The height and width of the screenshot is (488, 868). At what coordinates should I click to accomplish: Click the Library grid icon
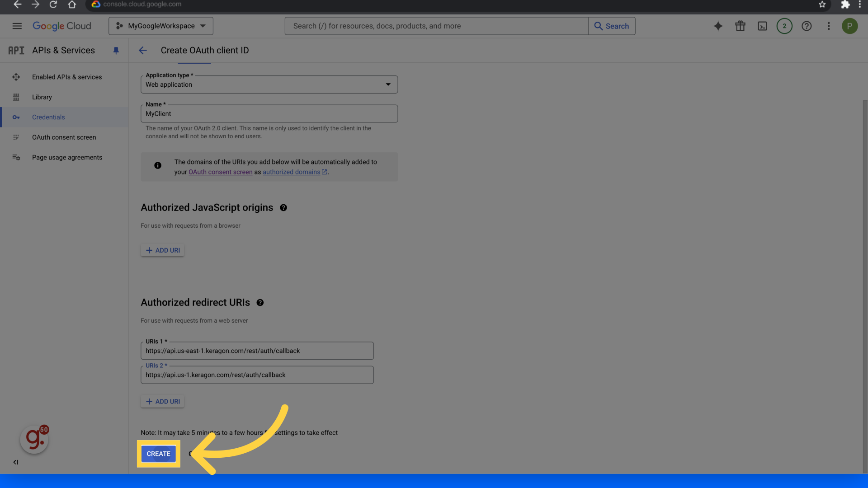click(16, 97)
